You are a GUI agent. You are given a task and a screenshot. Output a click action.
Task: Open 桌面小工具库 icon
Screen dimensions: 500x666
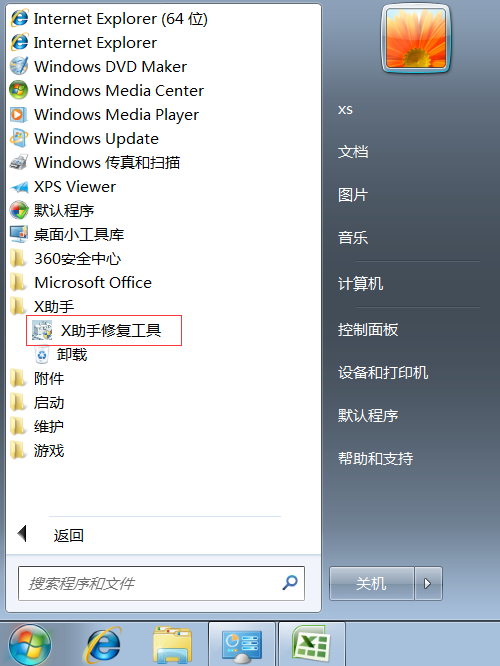(19, 234)
